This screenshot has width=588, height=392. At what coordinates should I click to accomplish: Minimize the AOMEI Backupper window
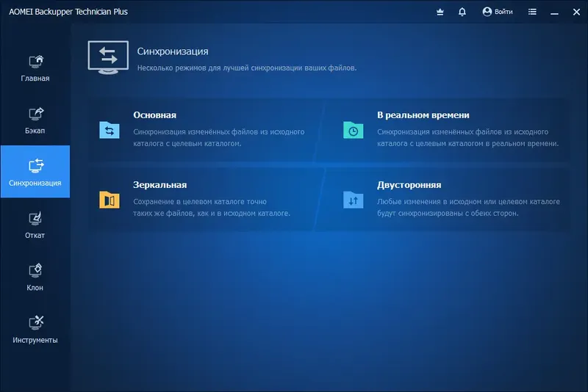[554, 12]
